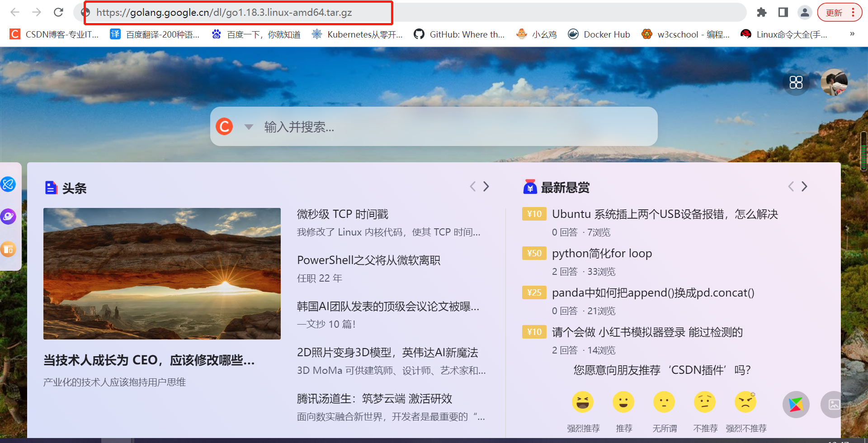868x443 pixels.
Task: Click the 输入并搜索 search field
Action: tap(457, 127)
